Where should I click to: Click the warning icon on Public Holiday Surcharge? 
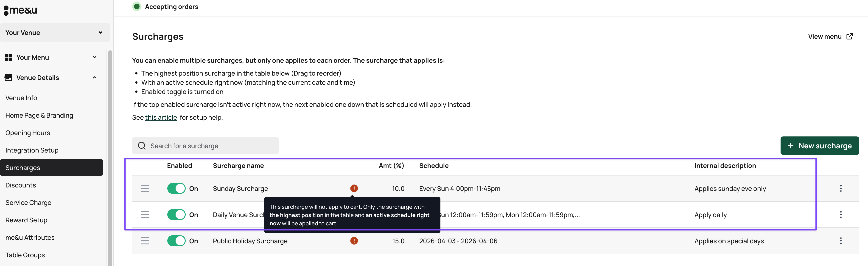tap(354, 241)
